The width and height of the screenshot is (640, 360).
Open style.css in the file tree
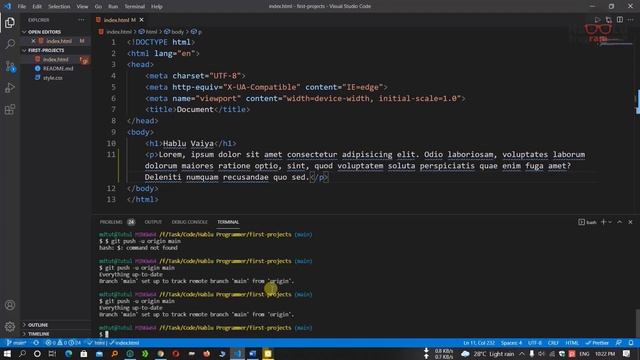[53, 78]
